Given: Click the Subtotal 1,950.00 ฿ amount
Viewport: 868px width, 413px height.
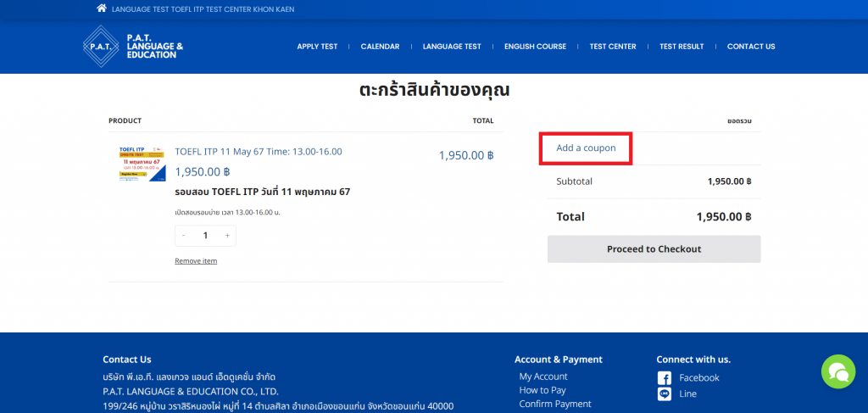Looking at the screenshot, I should [x=729, y=181].
